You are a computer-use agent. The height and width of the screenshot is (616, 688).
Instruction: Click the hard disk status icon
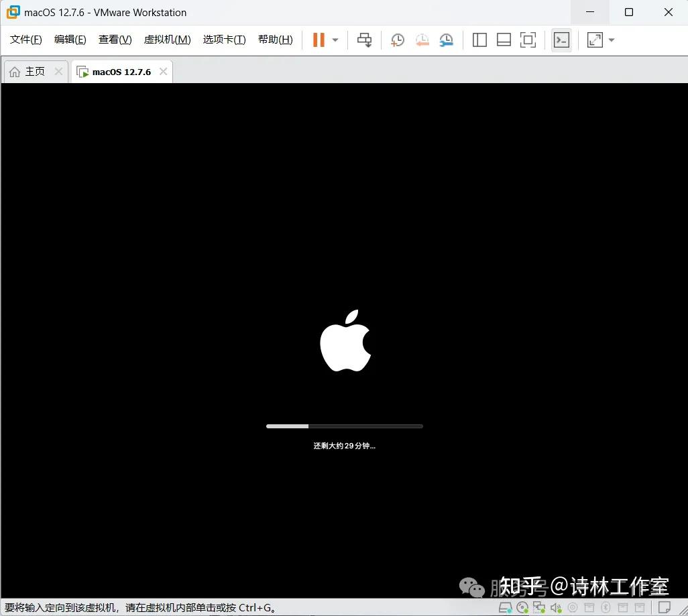pyautogui.click(x=506, y=608)
